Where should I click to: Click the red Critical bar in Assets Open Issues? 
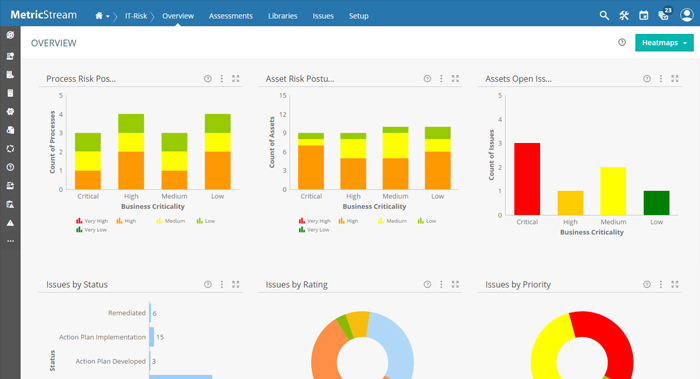pyautogui.click(x=527, y=179)
